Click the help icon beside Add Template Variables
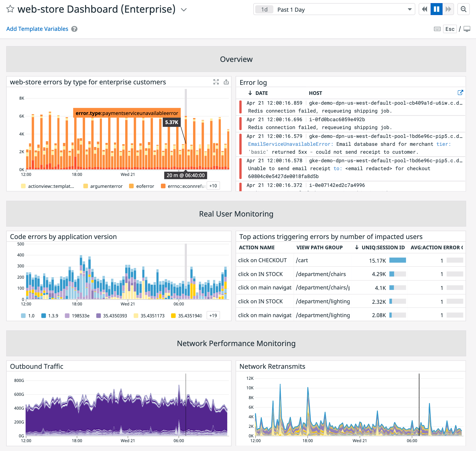Screen dimensions: 476x451 (74, 29)
